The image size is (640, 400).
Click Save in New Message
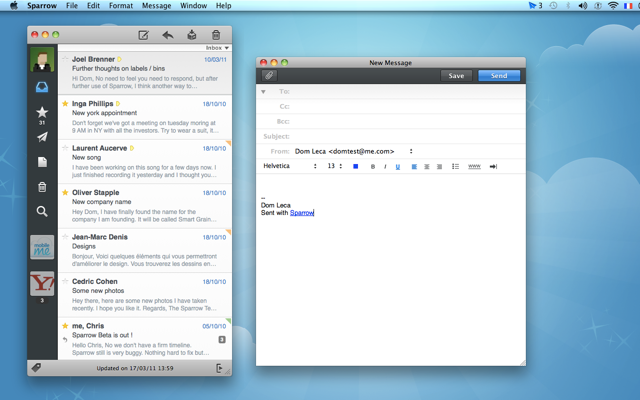pos(456,76)
